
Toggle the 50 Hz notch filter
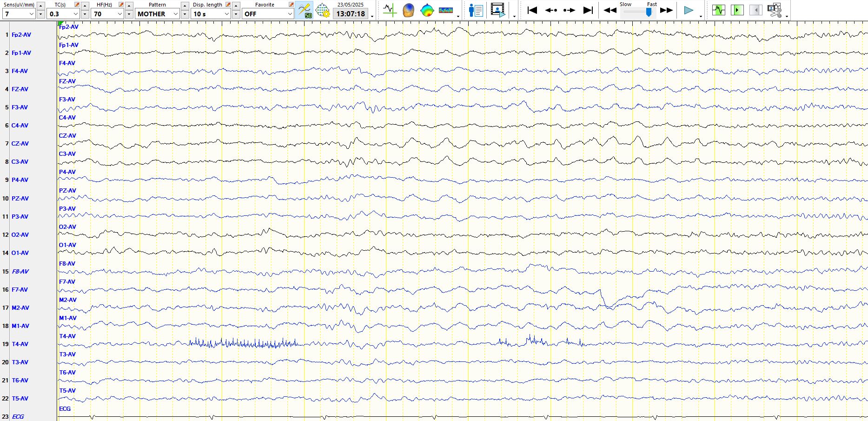click(x=305, y=10)
